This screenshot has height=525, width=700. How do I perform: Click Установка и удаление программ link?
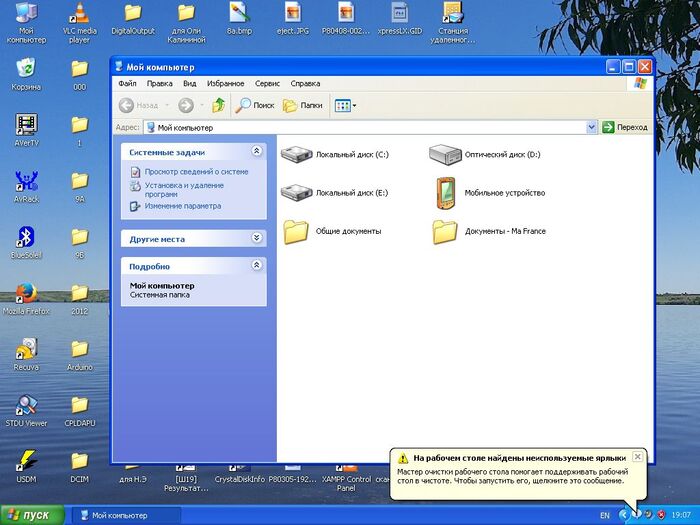click(x=184, y=189)
